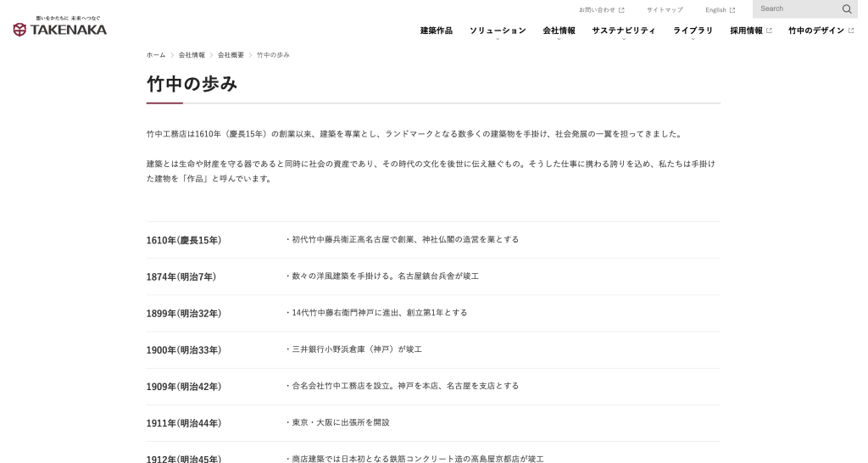Go to ホーム breadcrumb
Screen dimensions: 868x463
pos(156,55)
